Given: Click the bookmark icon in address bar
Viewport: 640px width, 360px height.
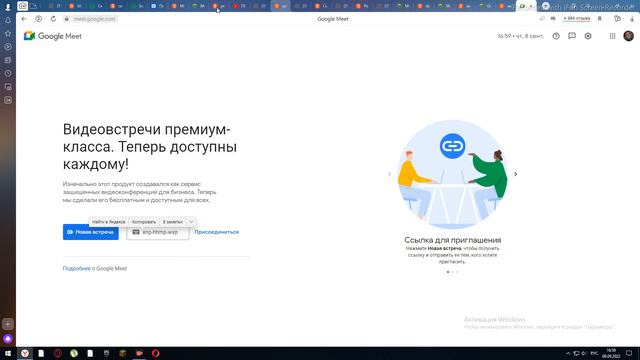Looking at the screenshot, I should (x=600, y=19).
